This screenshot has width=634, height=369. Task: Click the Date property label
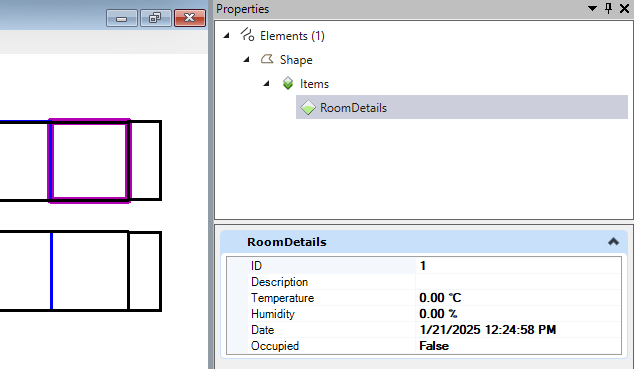click(262, 330)
